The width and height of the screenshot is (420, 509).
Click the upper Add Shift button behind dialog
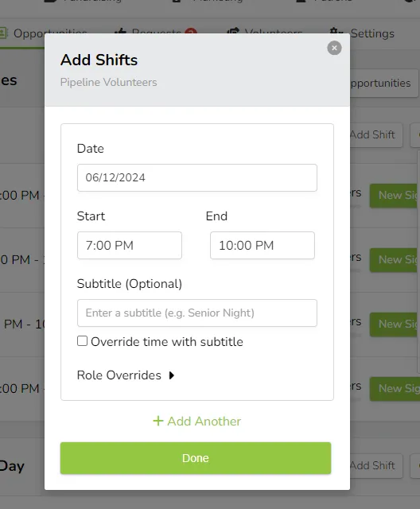376,134
